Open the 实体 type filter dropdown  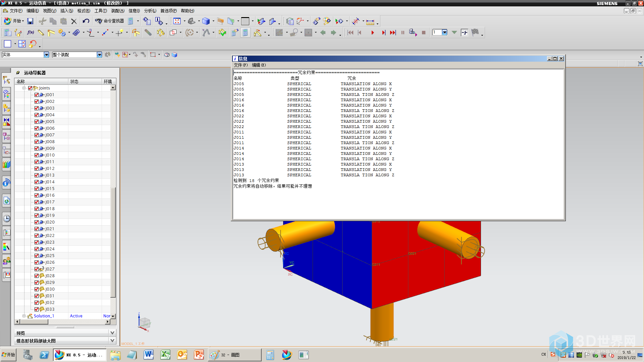46,55
